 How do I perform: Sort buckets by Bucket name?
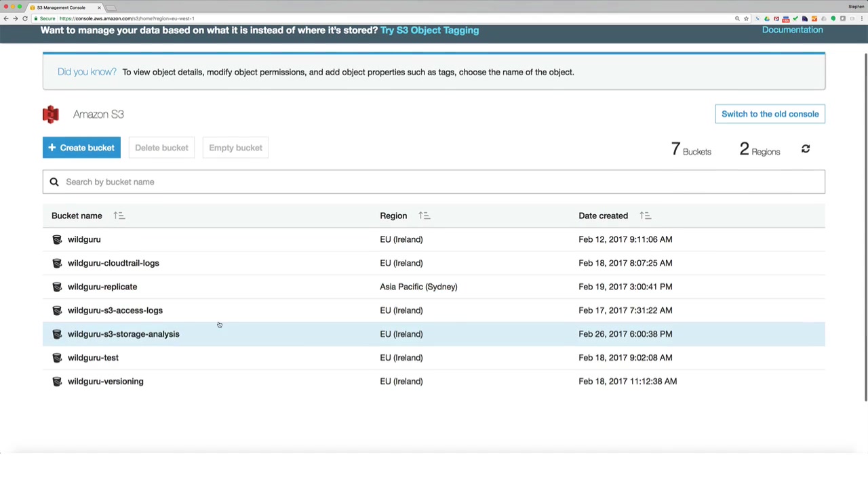tap(119, 216)
